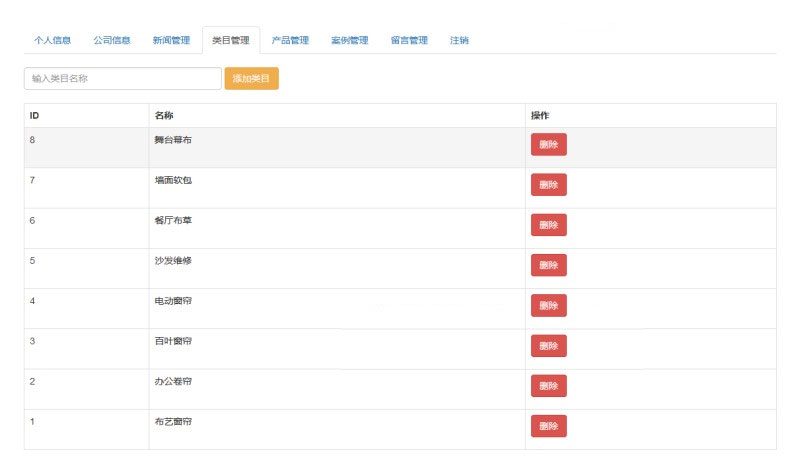Delete the 百叶窗帘 category
800x463 pixels.
548,346
